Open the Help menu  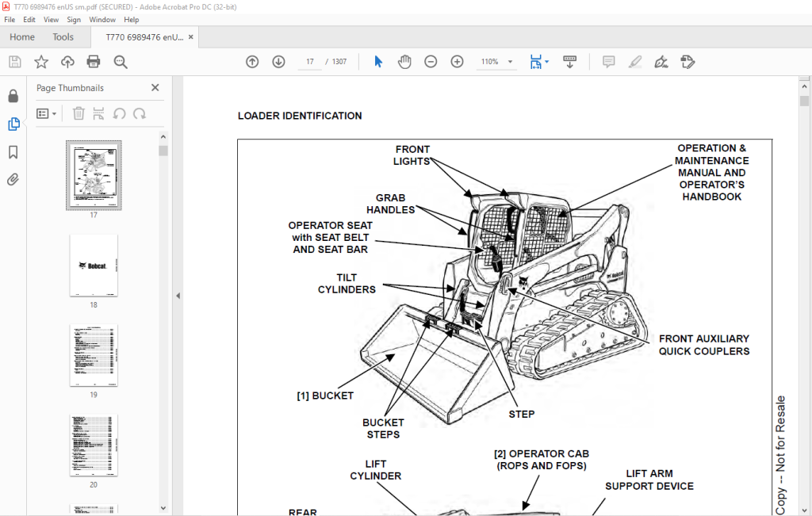131,20
